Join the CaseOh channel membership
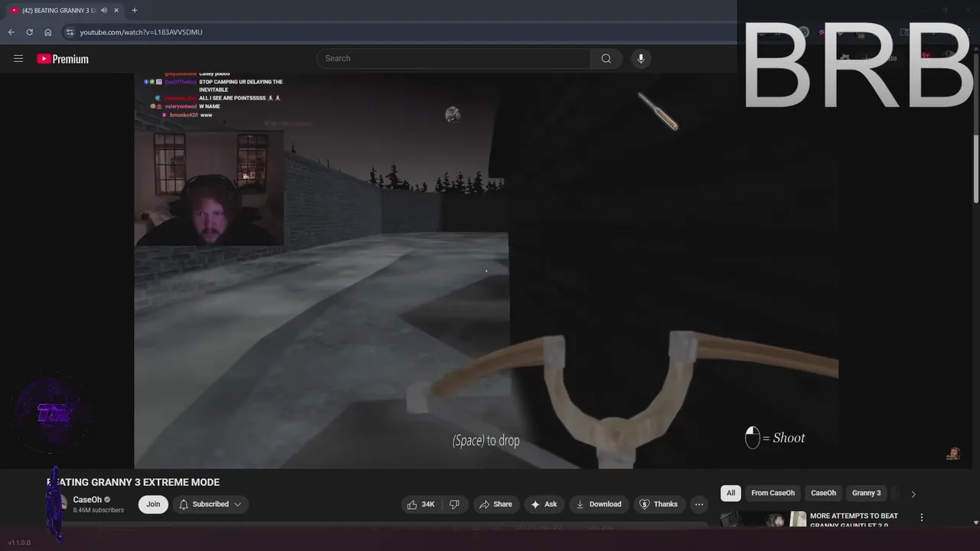980x551 pixels. [153, 504]
